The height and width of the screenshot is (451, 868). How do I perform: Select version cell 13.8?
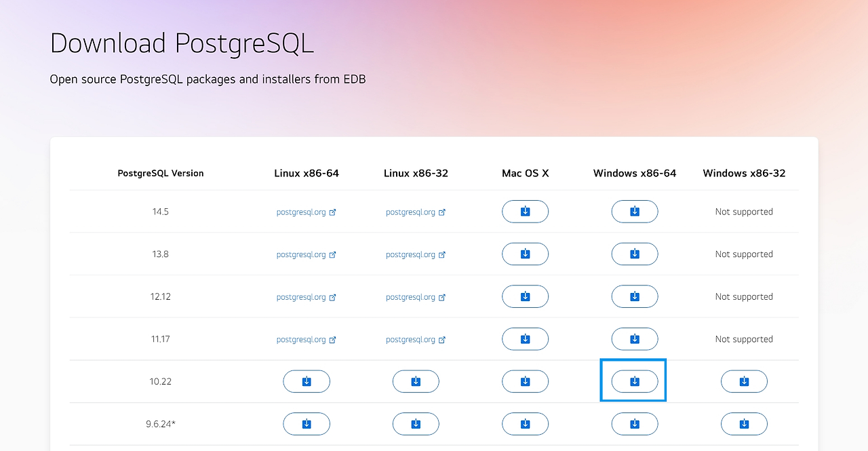pos(161,254)
